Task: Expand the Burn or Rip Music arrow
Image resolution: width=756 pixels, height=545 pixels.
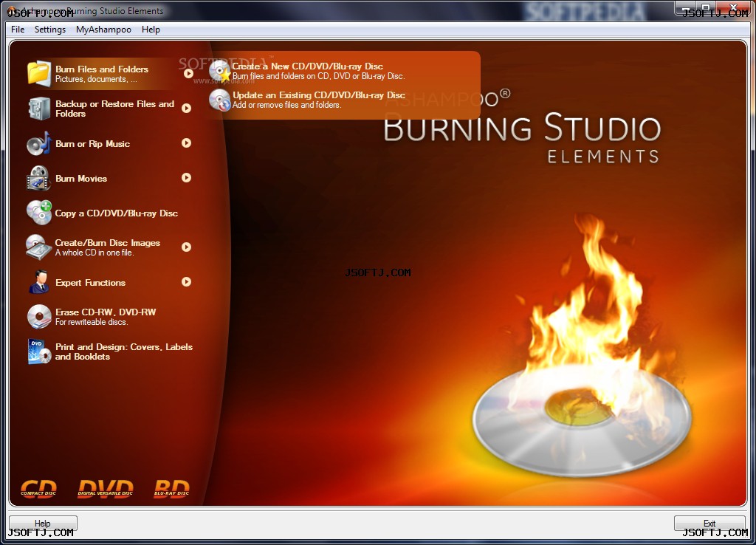Action: point(187,143)
